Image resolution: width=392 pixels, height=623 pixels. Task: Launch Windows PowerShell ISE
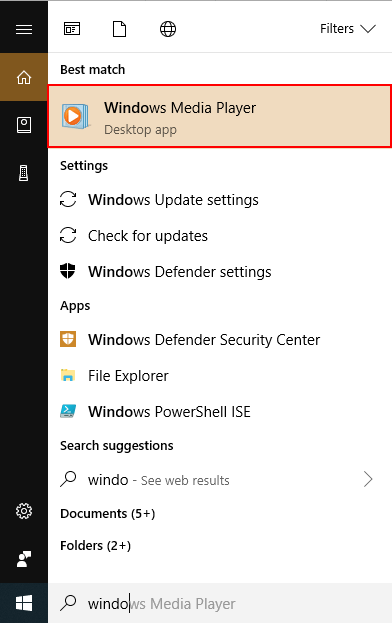coord(220,412)
